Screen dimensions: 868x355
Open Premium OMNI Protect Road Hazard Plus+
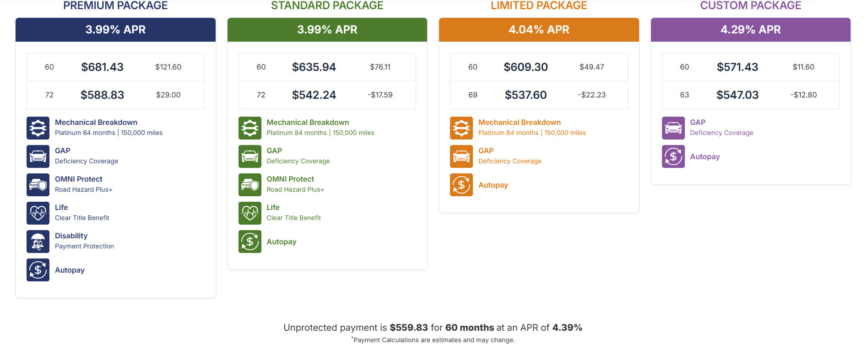[x=84, y=184]
